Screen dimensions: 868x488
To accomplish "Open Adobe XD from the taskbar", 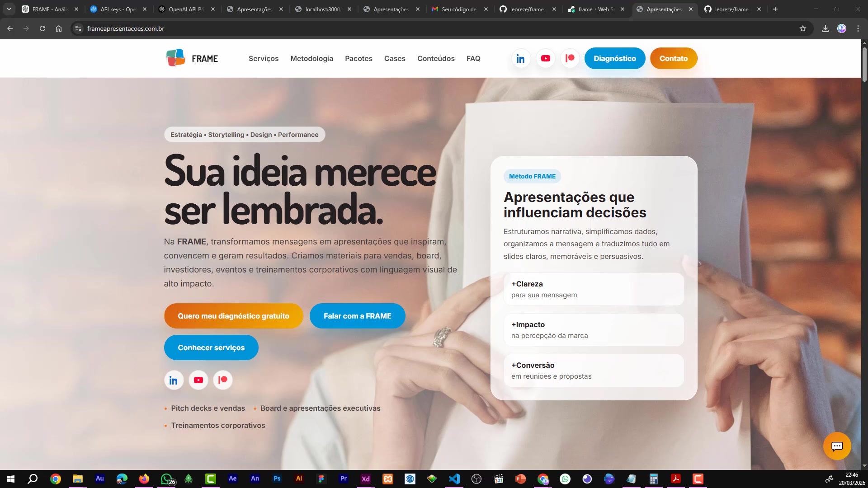I will pos(366,479).
